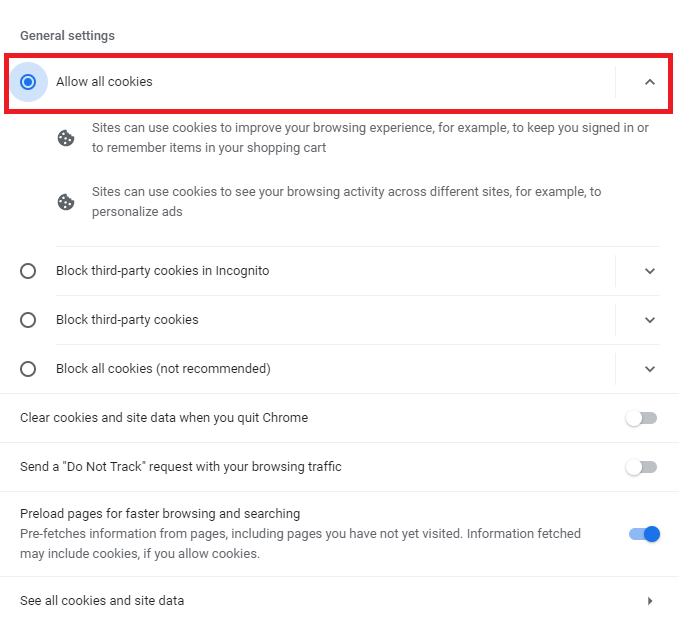Image resolution: width=679 pixels, height=630 pixels.
Task: Click the Preload pages for faster browsing title
Action: pos(160,514)
